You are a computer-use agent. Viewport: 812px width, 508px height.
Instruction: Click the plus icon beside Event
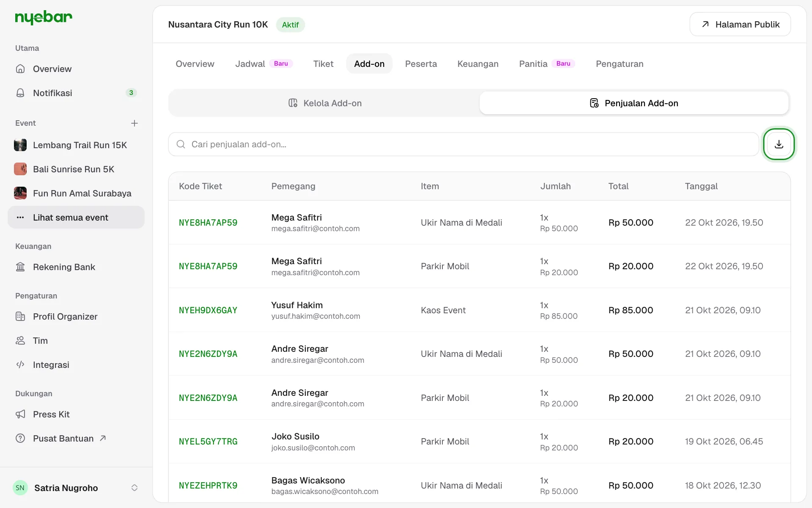(134, 123)
